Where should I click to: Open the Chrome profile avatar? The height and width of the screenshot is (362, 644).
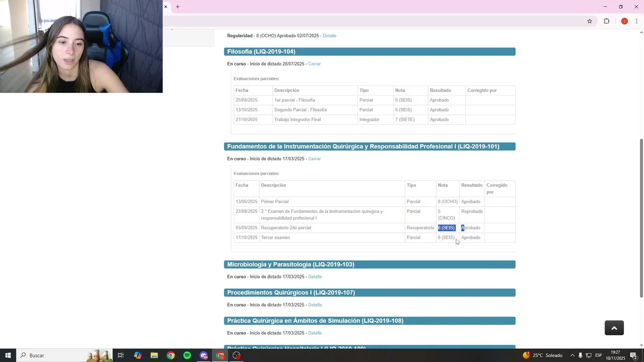[624, 21]
